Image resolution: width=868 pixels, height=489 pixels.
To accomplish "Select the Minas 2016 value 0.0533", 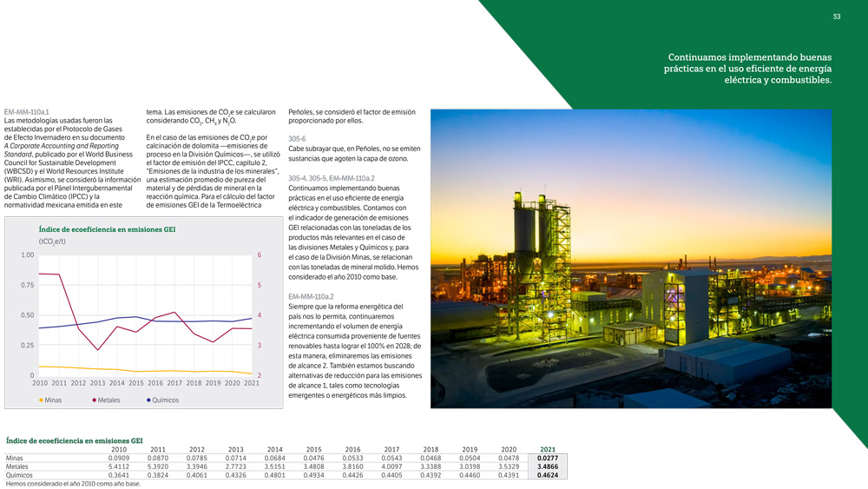I will coord(352,458).
